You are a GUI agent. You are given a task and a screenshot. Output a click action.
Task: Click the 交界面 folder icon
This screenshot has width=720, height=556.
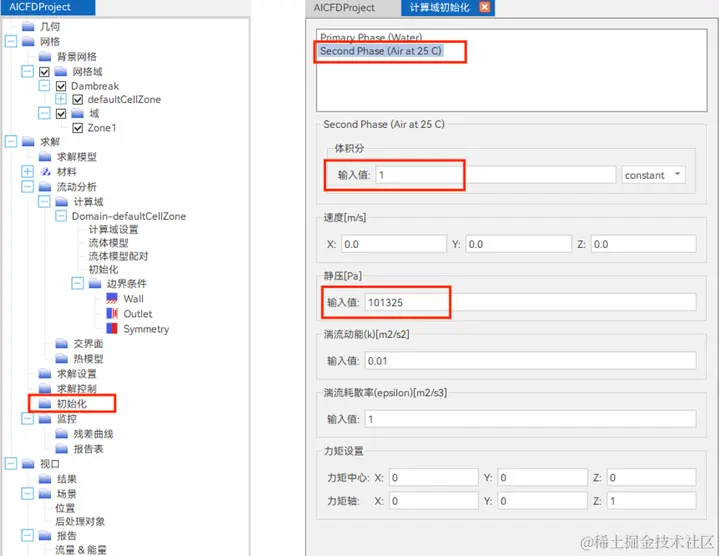[61, 343]
